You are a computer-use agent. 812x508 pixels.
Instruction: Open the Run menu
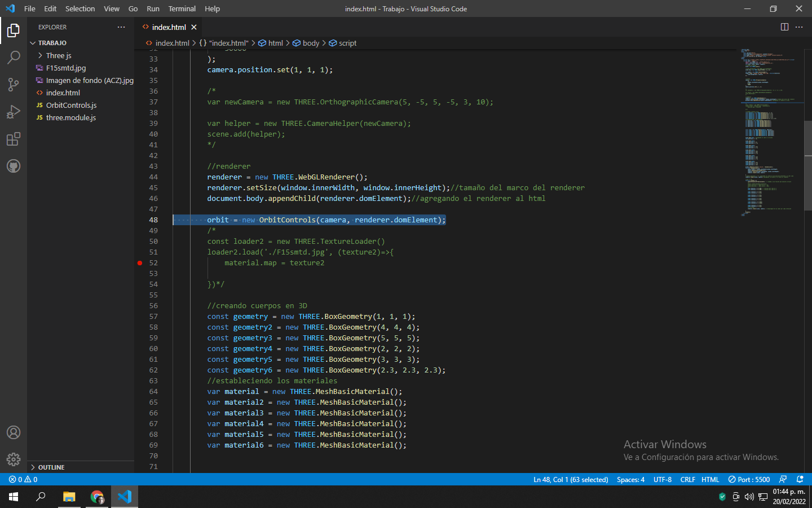pyautogui.click(x=153, y=8)
